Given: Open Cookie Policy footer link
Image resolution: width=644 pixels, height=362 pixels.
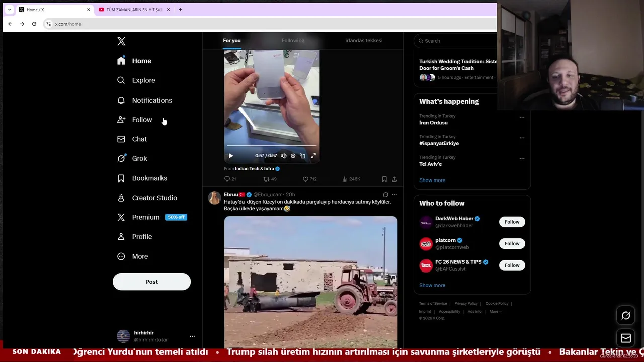Looking at the screenshot, I should coord(497,304).
